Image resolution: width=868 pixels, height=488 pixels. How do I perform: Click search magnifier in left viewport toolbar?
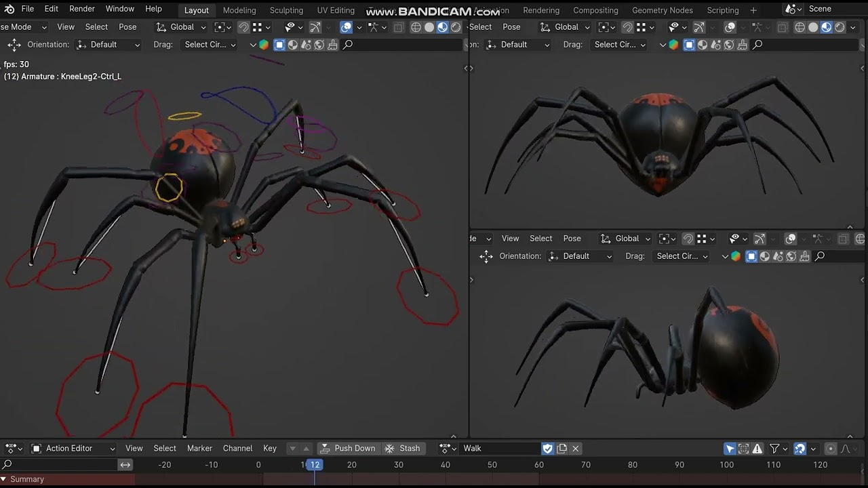click(x=348, y=45)
